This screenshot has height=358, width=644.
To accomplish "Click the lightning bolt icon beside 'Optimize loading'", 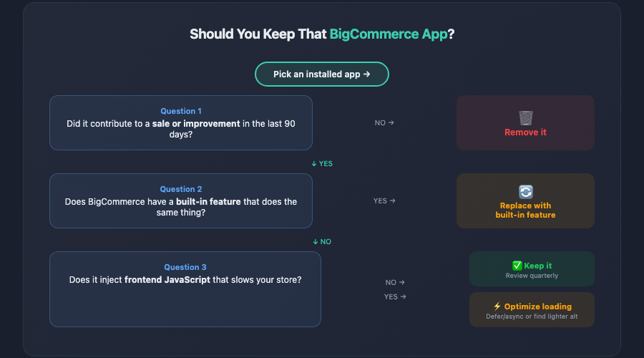I will (497, 306).
